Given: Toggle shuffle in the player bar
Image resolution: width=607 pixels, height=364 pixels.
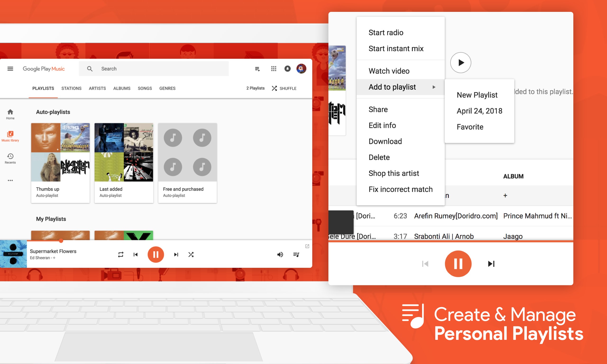Looking at the screenshot, I should (191, 255).
